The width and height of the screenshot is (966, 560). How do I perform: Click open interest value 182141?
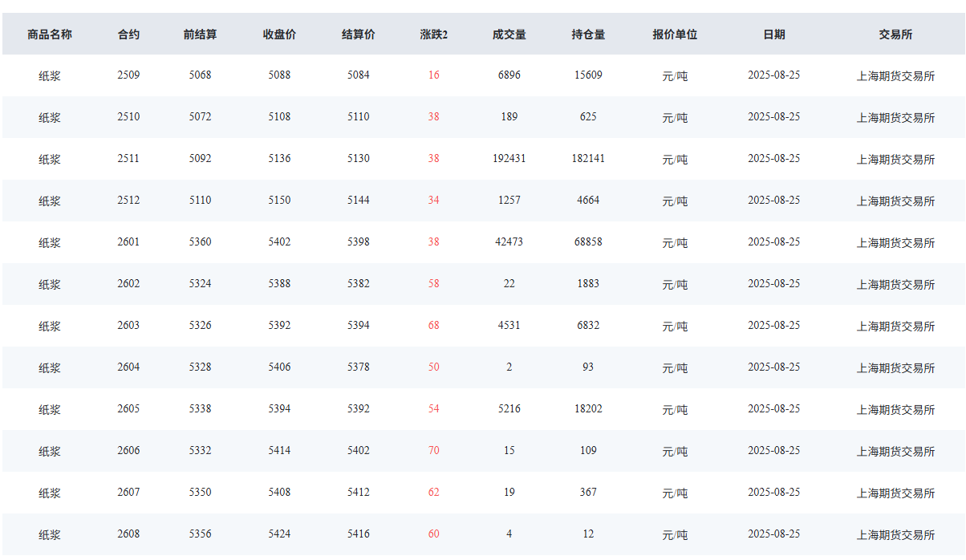(x=588, y=159)
